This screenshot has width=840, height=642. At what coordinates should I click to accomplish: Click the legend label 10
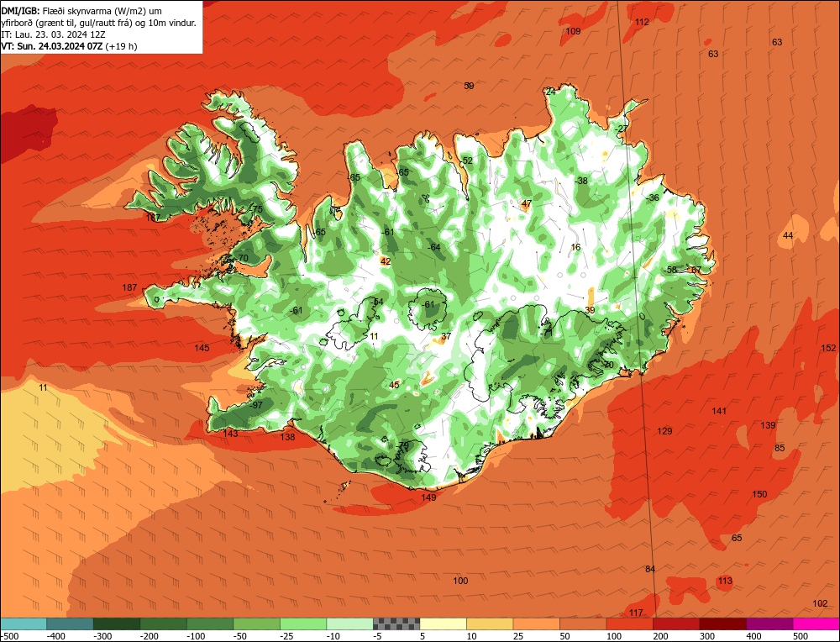click(471, 636)
